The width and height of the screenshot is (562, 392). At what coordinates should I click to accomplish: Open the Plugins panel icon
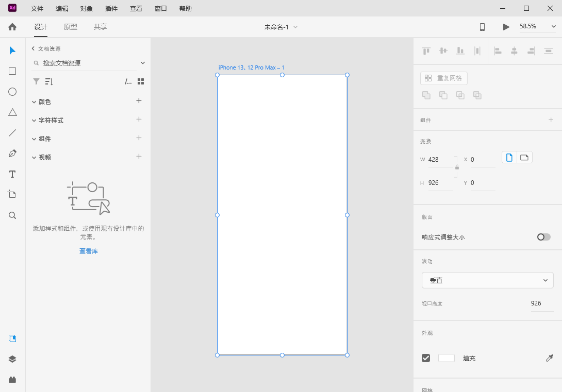[12, 380]
